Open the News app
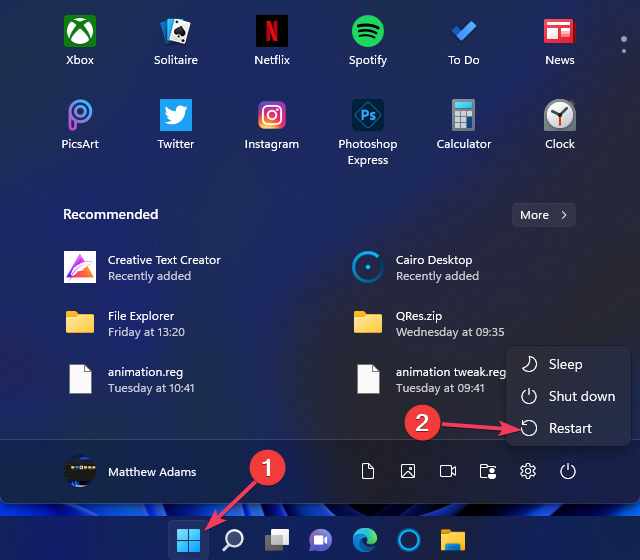 [x=560, y=40]
